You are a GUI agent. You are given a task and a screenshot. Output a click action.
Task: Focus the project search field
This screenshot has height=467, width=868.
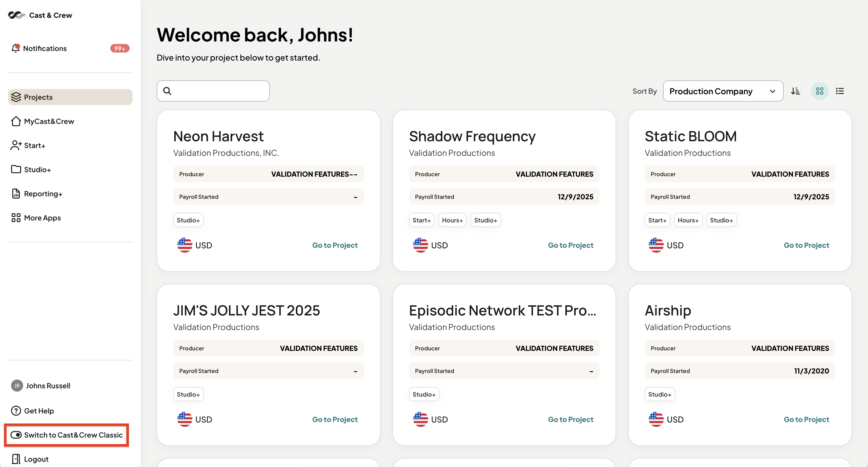[x=213, y=91]
